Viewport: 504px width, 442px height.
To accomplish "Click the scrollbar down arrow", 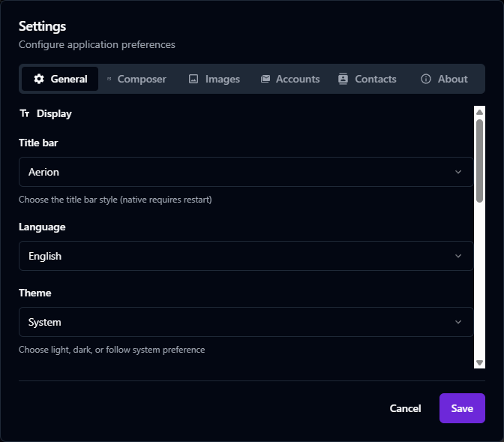I will pyautogui.click(x=480, y=362).
